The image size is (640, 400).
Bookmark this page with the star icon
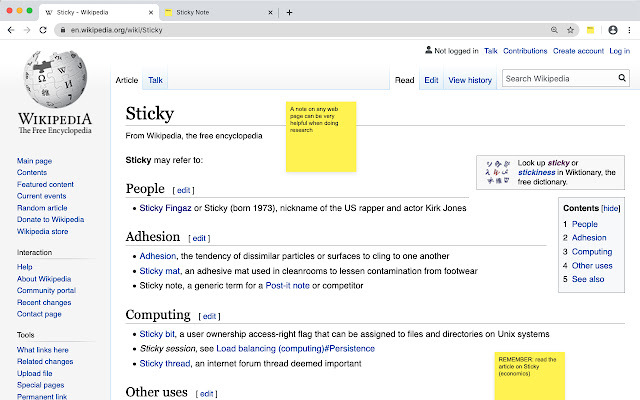tap(570, 30)
